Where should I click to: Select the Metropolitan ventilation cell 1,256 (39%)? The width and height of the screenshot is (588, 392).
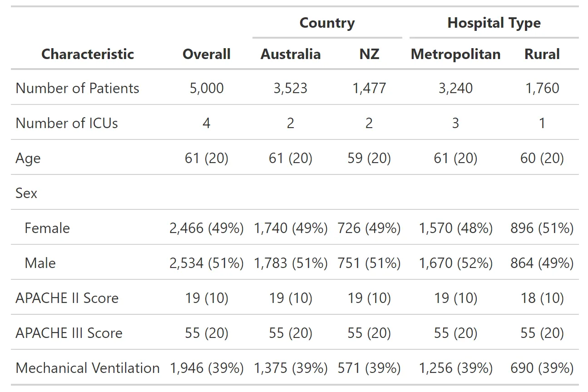coord(455,368)
